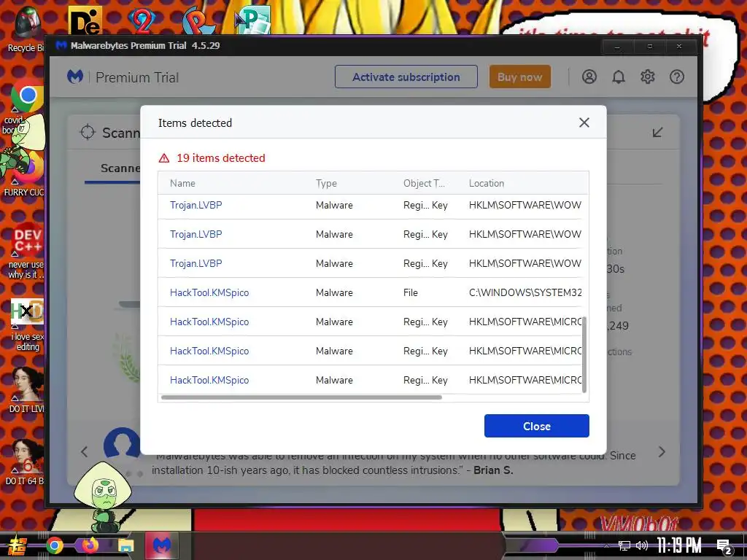Click the 19 items detected warning icon
Image resolution: width=747 pixels, height=560 pixels.
point(164,158)
